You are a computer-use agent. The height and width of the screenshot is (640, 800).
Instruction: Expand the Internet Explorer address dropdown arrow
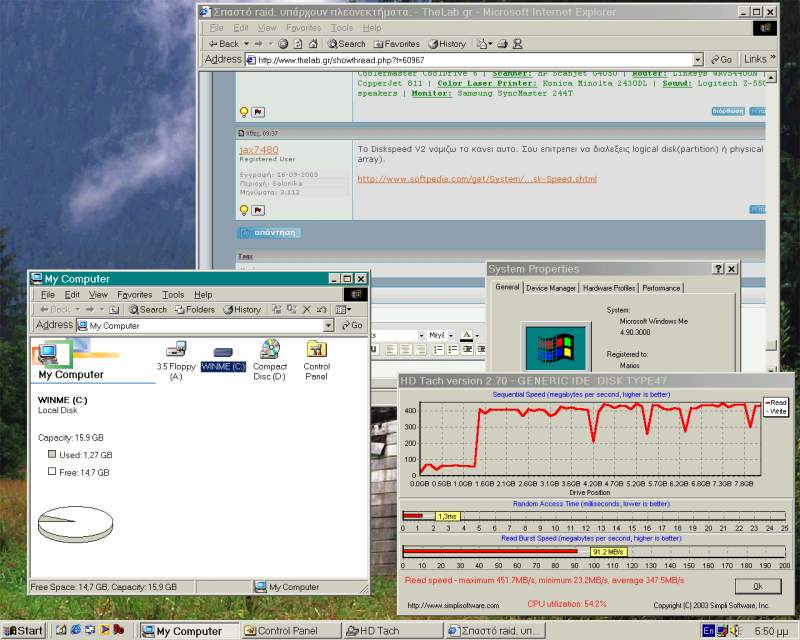point(698,60)
